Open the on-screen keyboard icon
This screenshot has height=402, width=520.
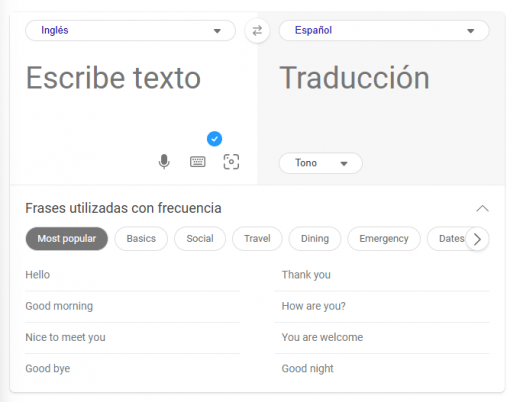point(198,162)
